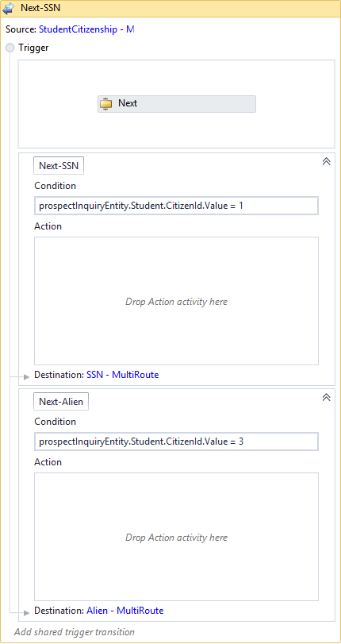Edit the Next-SSN name field

pyautogui.click(x=59, y=166)
